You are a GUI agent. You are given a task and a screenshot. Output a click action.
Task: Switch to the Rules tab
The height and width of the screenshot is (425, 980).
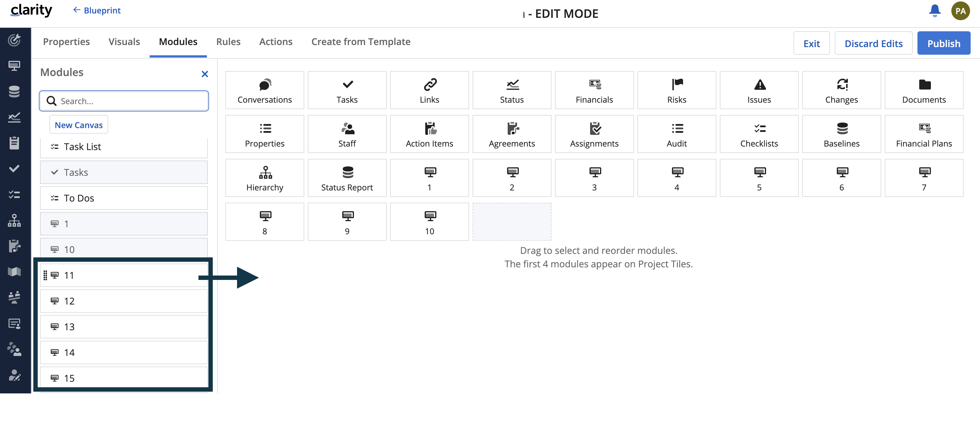[x=228, y=42]
